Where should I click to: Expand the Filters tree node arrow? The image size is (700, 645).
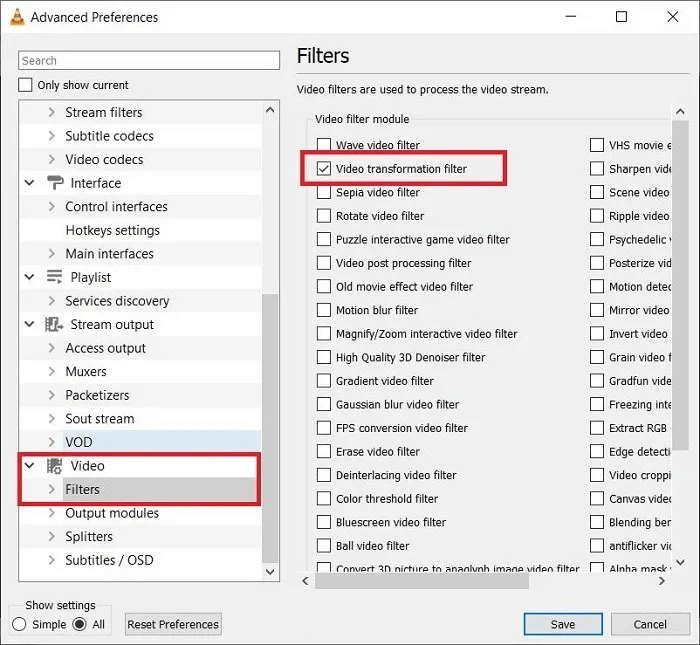click(x=51, y=489)
